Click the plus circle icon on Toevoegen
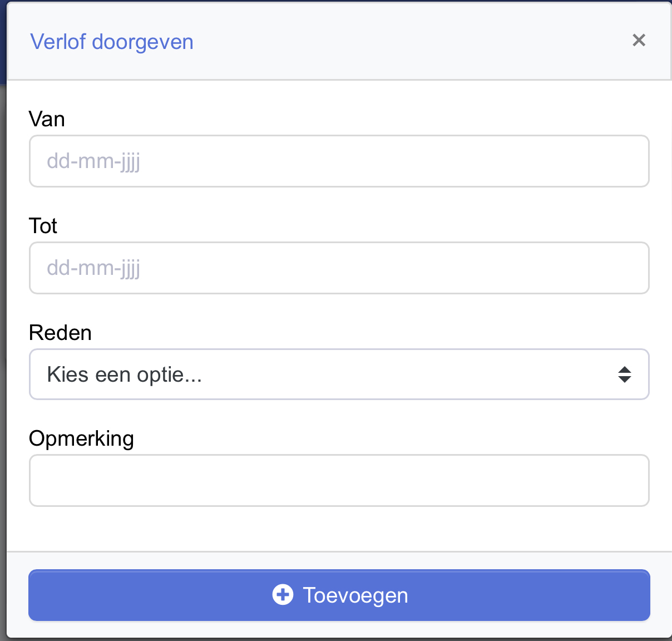This screenshot has height=641, width=672. [283, 595]
